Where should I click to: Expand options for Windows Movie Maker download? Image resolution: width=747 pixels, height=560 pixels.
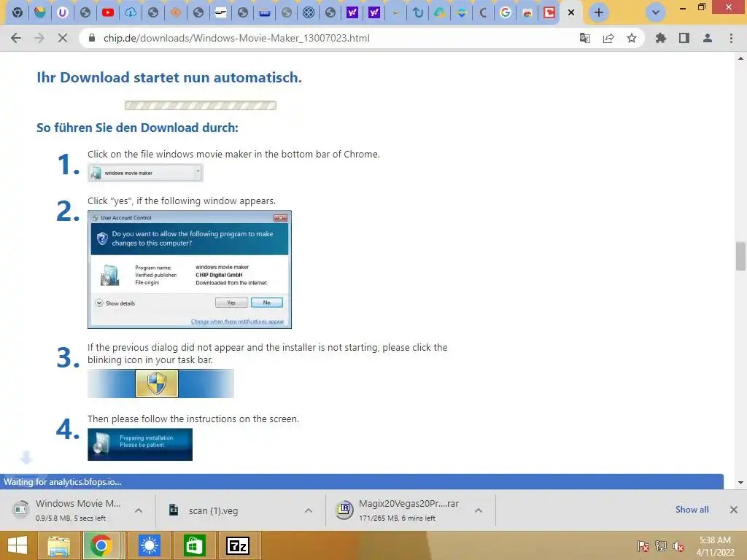139,510
